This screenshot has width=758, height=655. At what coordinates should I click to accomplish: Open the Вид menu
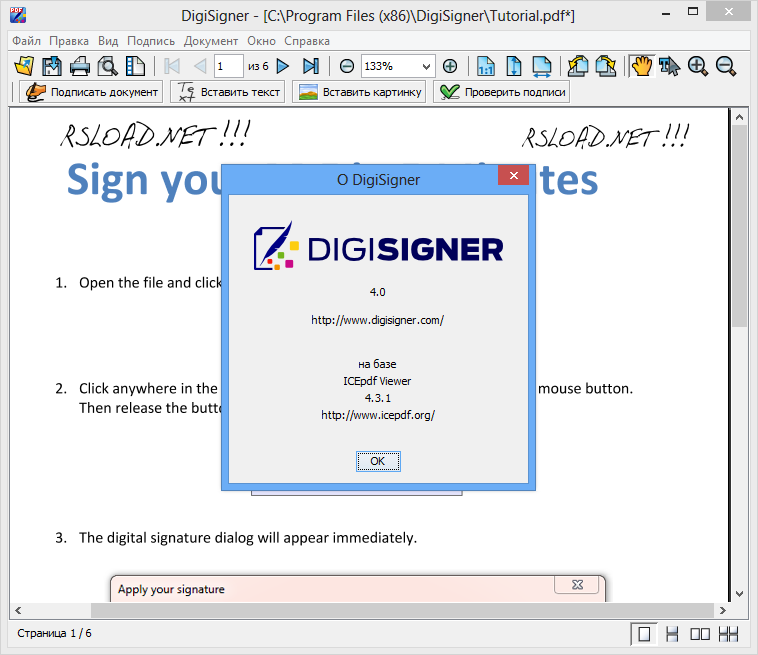click(108, 41)
